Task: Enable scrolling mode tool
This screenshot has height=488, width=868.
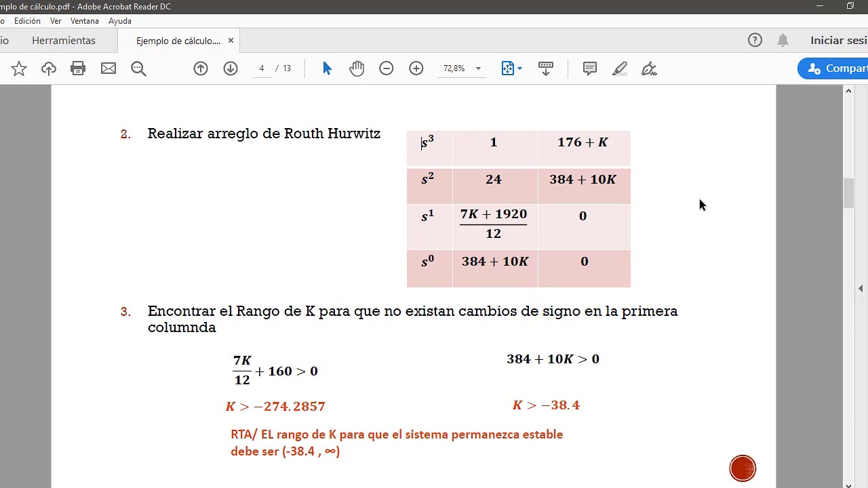Action: point(546,68)
